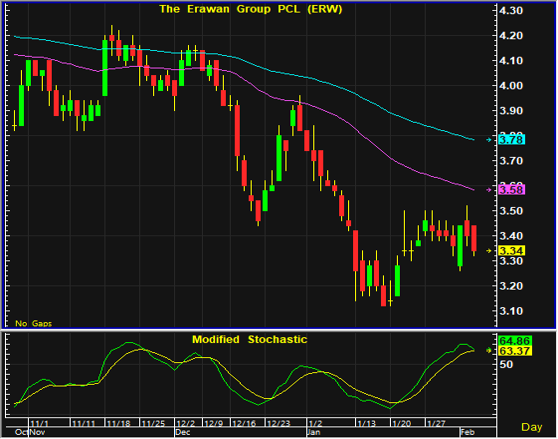
Task: Click the 1/27 date on the time axis
Action: point(436,423)
